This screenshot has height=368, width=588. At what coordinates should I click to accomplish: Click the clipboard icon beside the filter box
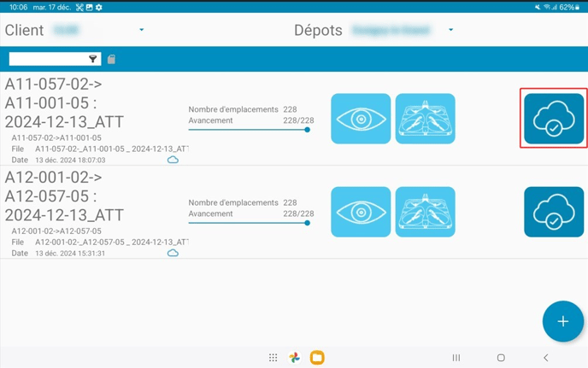[111, 59]
